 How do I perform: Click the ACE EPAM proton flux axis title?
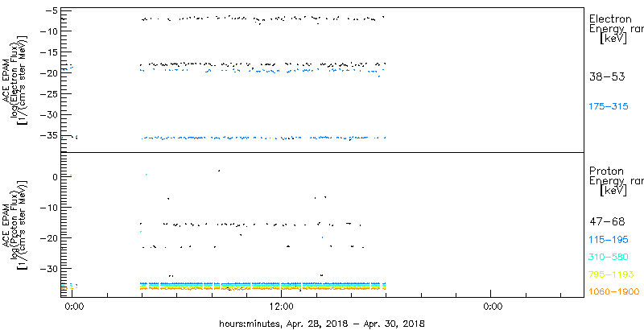14,225
